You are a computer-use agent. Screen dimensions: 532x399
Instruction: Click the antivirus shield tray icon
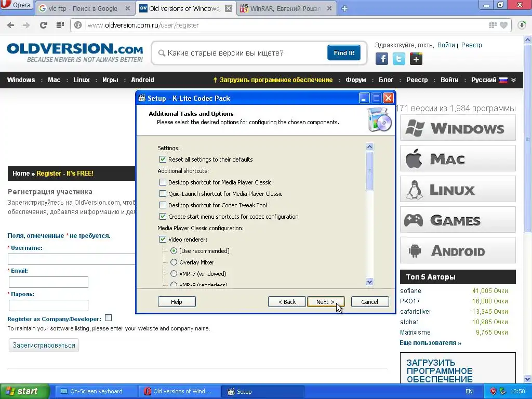coord(494,391)
